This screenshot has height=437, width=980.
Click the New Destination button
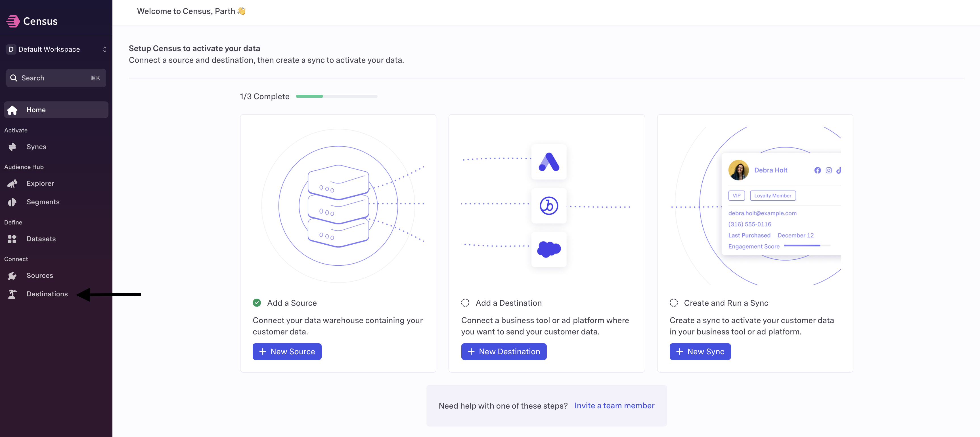[x=504, y=352]
